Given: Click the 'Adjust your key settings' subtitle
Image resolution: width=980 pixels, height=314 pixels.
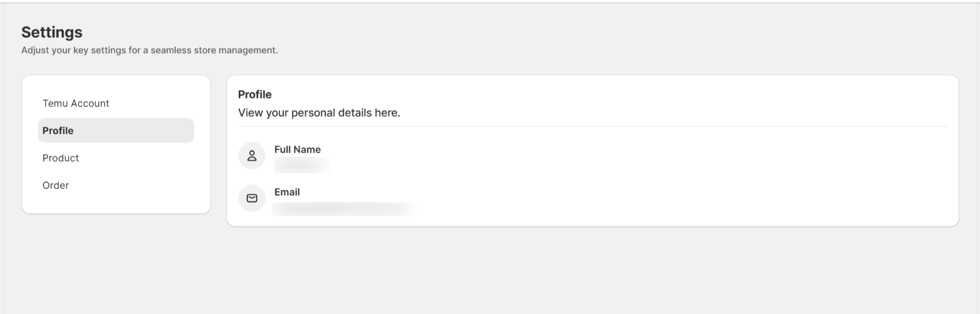Looking at the screenshot, I should click(149, 50).
